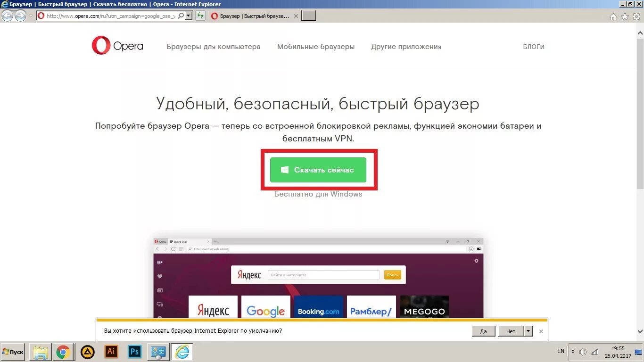The width and height of the screenshot is (644, 362).
Task: Open "Другие приложения" menu
Action: 406,47
